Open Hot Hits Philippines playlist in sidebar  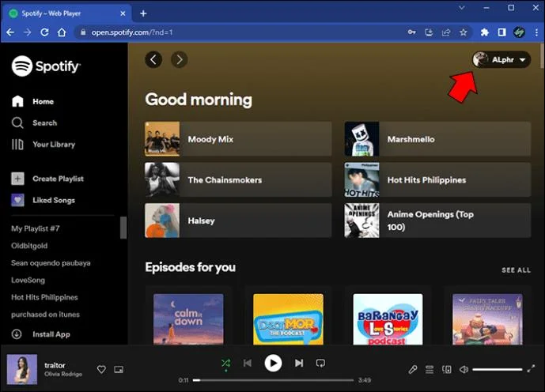pyautogui.click(x=44, y=297)
